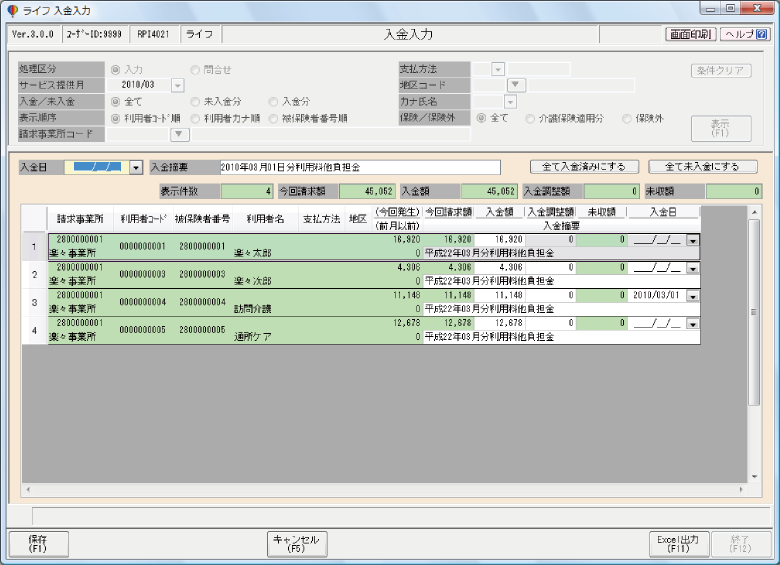The height and width of the screenshot is (565, 780).
Task: Select row header number 2
Action: point(34,275)
